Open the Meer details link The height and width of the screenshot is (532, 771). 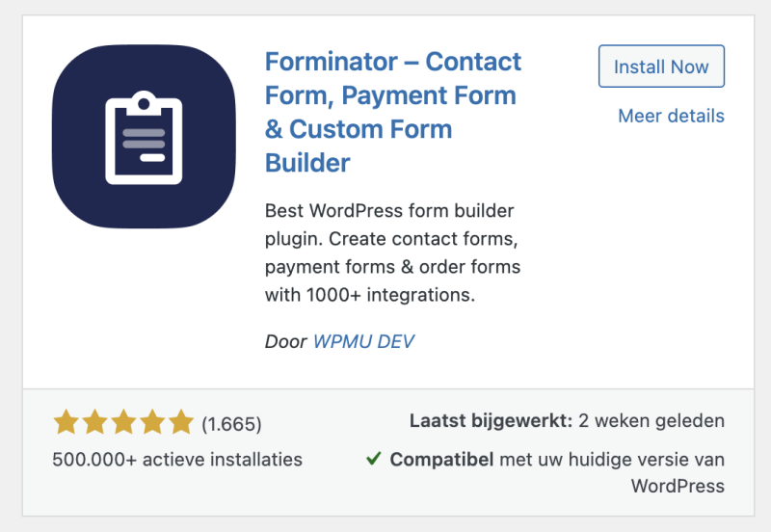[x=671, y=116]
